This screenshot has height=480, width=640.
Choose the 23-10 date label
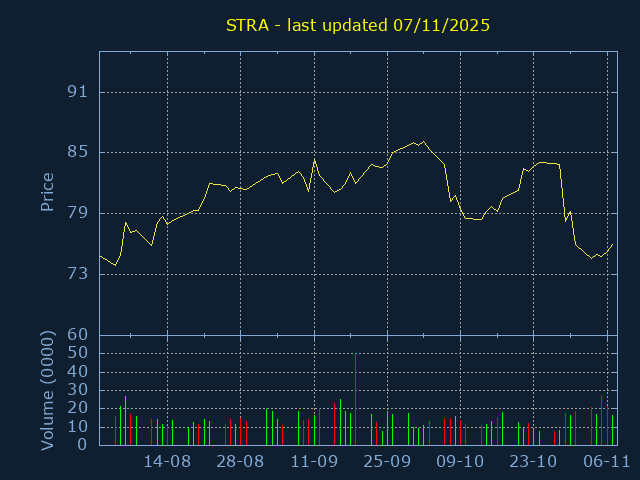click(533, 462)
